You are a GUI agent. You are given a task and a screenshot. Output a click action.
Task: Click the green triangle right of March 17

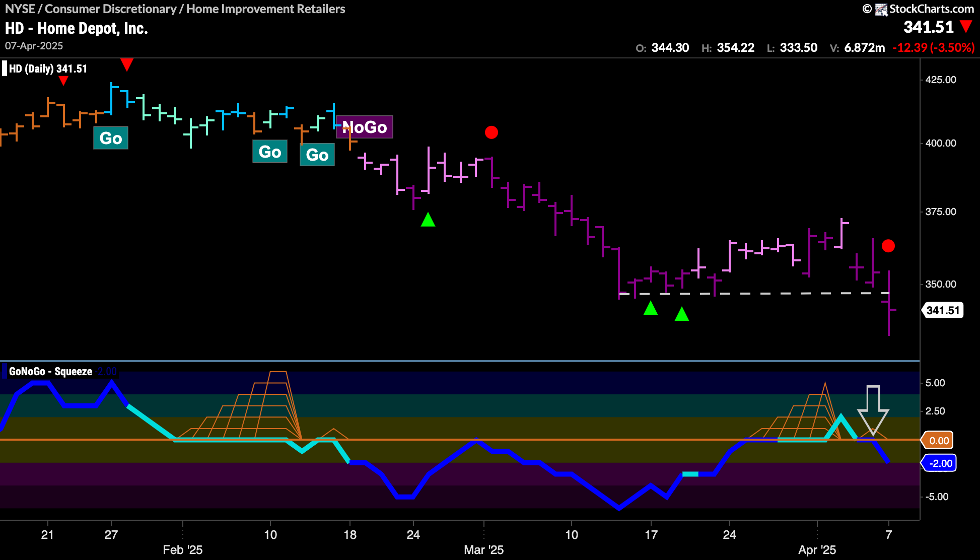(x=682, y=314)
